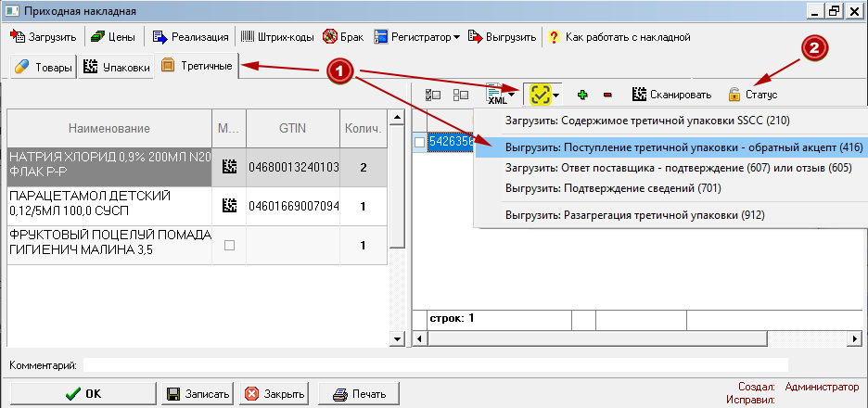Click the Загрузить toolbar button

(44, 37)
